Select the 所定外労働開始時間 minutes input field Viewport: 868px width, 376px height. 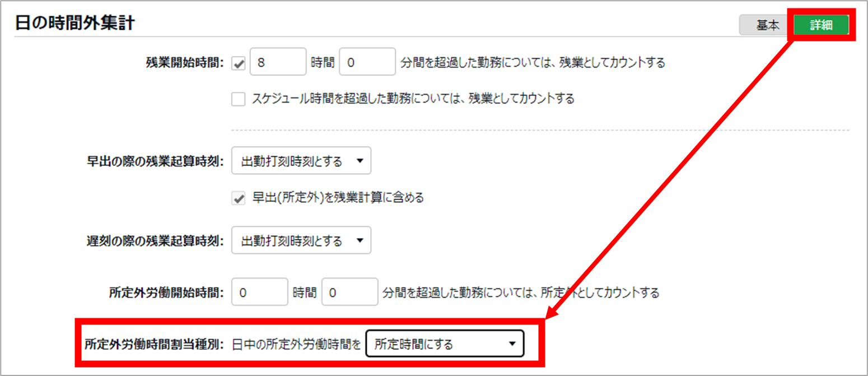click(x=350, y=293)
